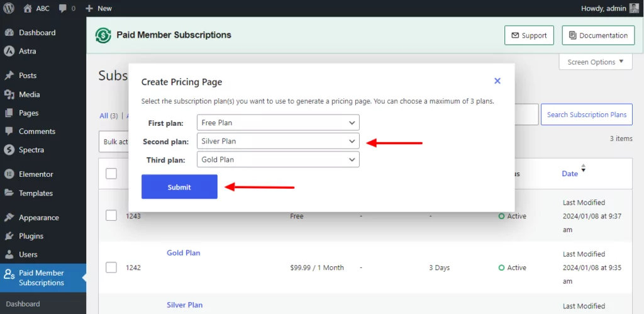This screenshot has width=644, height=314.
Task: Open the WordPress logo menu
Action: tap(9, 8)
